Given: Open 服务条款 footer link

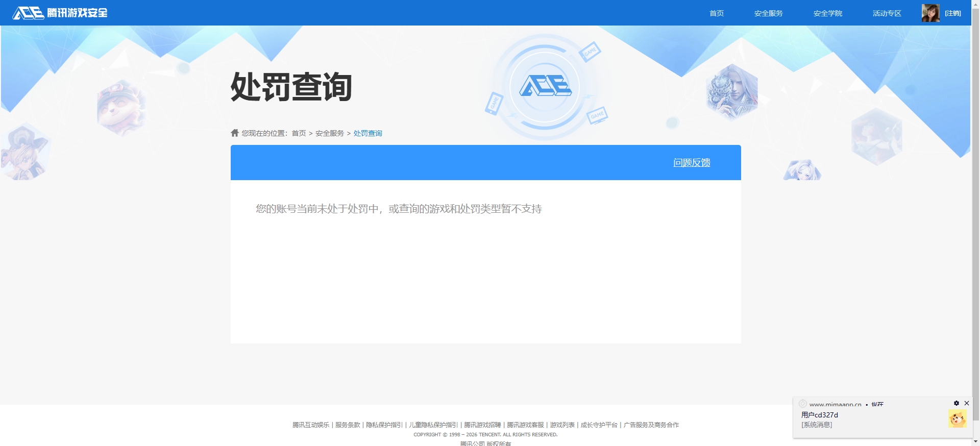Looking at the screenshot, I should coord(348,425).
